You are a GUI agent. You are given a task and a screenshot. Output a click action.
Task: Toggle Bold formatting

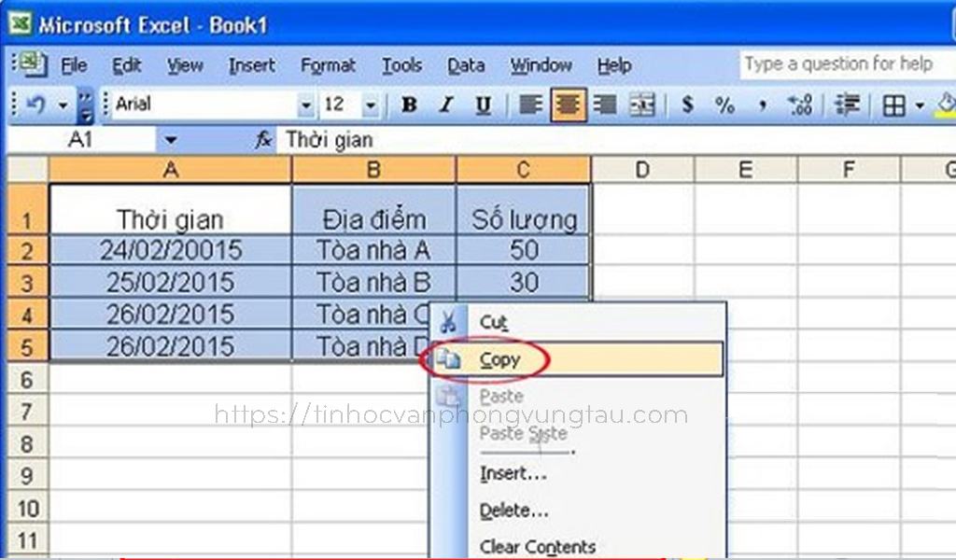pyautogui.click(x=410, y=105)
